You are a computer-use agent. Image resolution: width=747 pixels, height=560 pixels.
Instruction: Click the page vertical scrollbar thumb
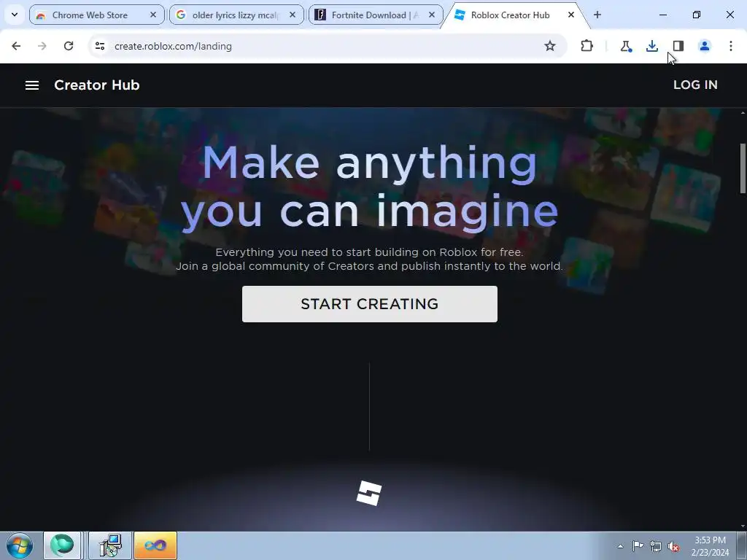[743, 168]
